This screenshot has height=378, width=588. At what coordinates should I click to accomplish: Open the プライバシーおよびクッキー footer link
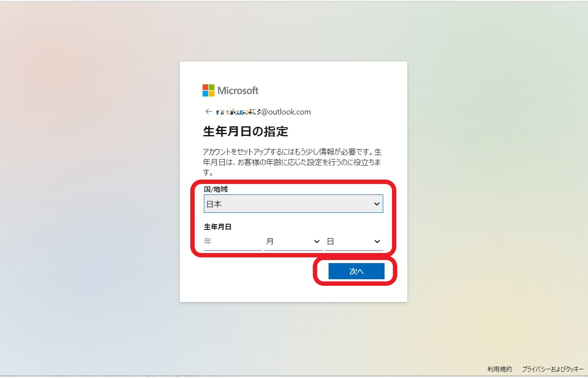(x=553, y=369)
